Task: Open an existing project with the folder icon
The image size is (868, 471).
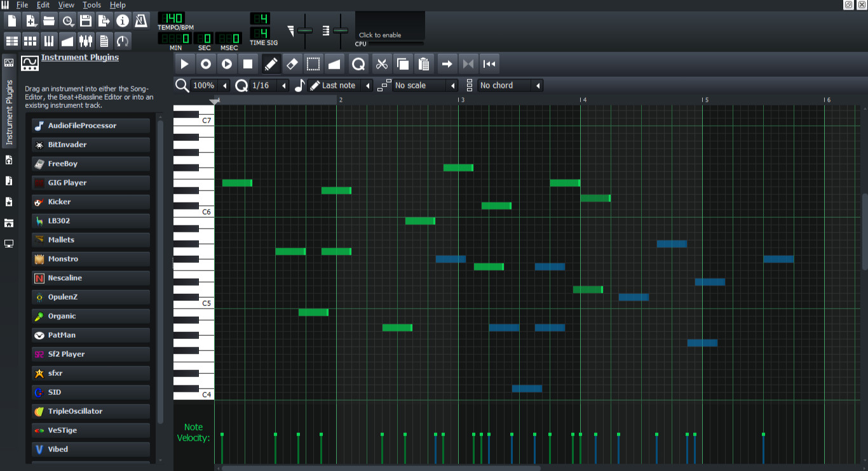Action: [x=49, y=21]
